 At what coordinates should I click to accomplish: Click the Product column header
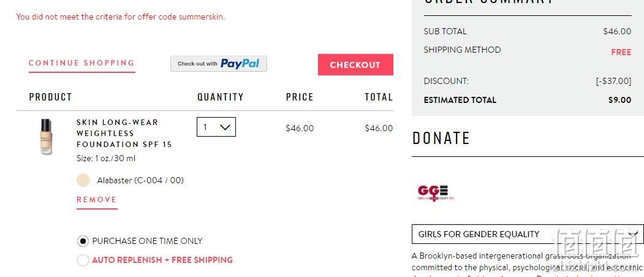tap(50, 97)
